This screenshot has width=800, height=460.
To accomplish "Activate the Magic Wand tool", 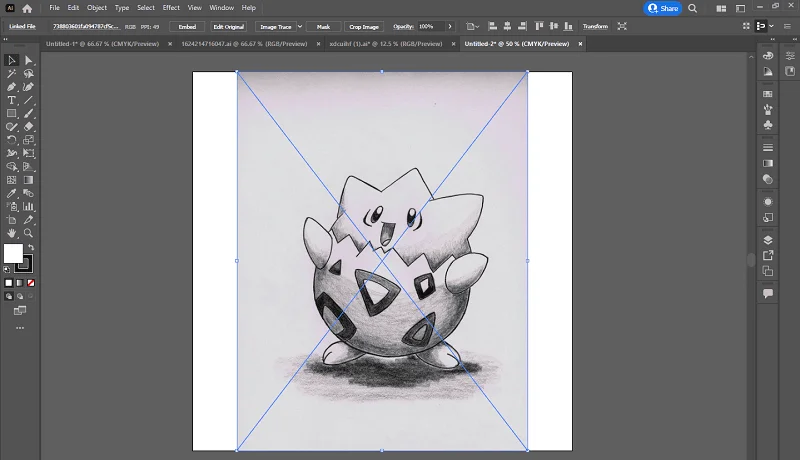I will [x=11, y=74].
